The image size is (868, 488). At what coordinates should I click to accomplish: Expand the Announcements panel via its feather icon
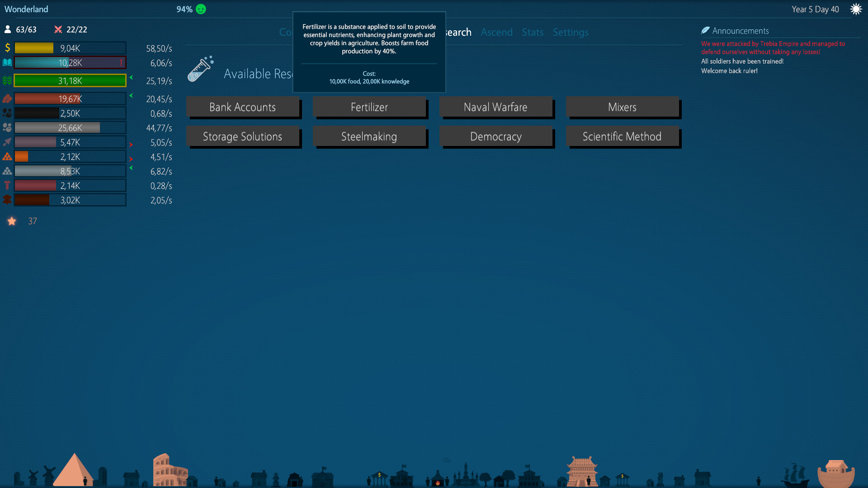706,30
